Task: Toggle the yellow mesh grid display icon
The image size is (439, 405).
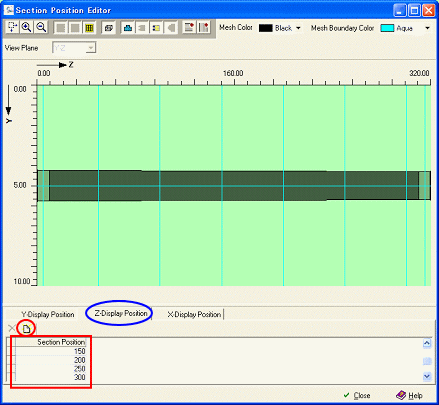Action: (x=89, y=28)
